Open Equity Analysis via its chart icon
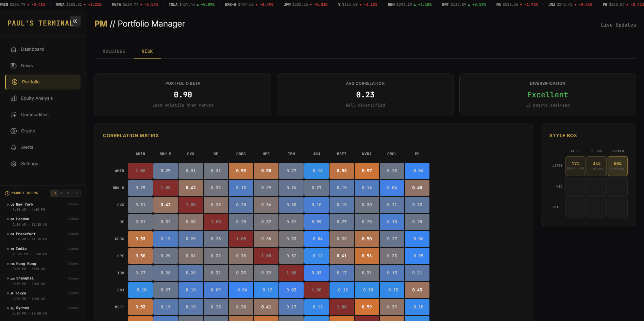The width and height of the screenshot is (644, 321). coord(13,98)
